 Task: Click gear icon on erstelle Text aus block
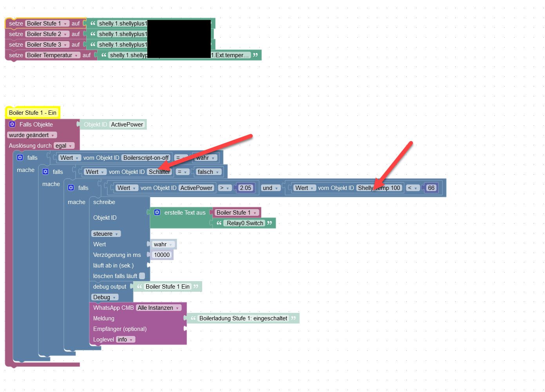[x=157, y=212]
